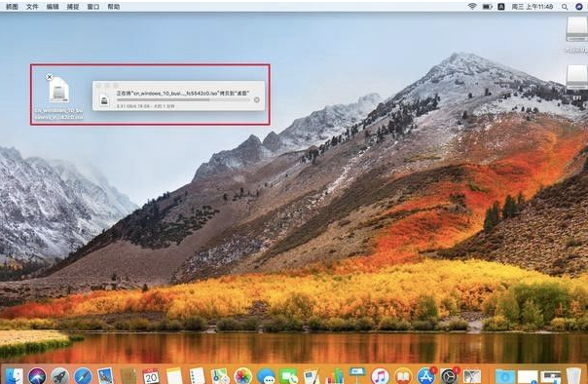The width and height of the screenshot is (588, 384).
Task: Select the EFI drive on desktop
Action: click(576, 82)
